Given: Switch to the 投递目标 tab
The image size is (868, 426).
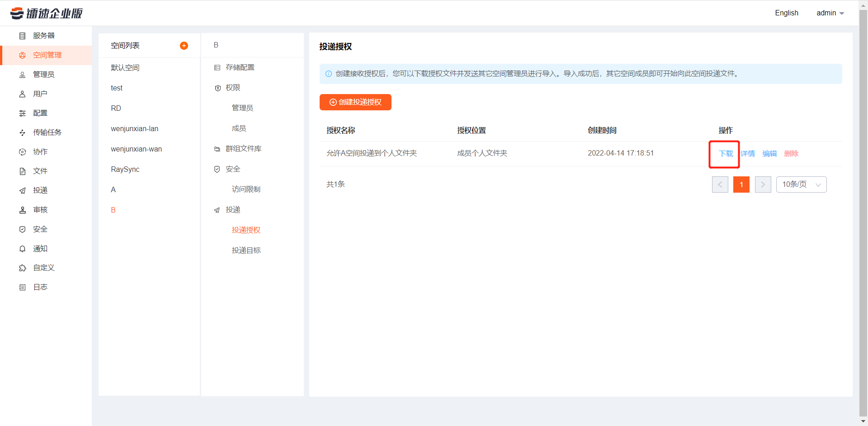Looking at the screenshot, I should click(x=246, y=250).
